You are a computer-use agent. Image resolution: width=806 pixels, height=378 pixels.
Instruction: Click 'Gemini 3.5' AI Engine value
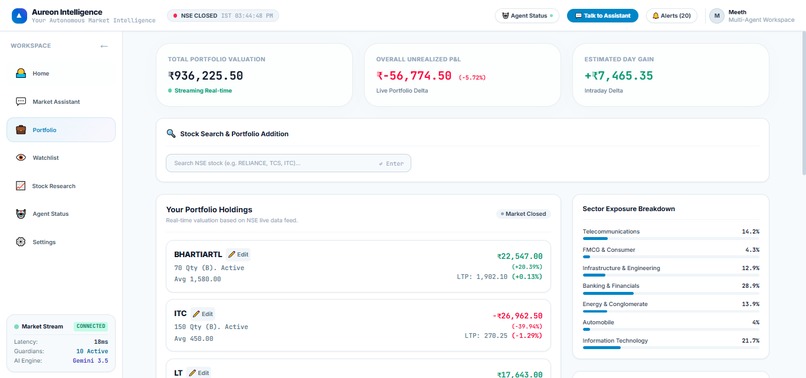point(90,361)
